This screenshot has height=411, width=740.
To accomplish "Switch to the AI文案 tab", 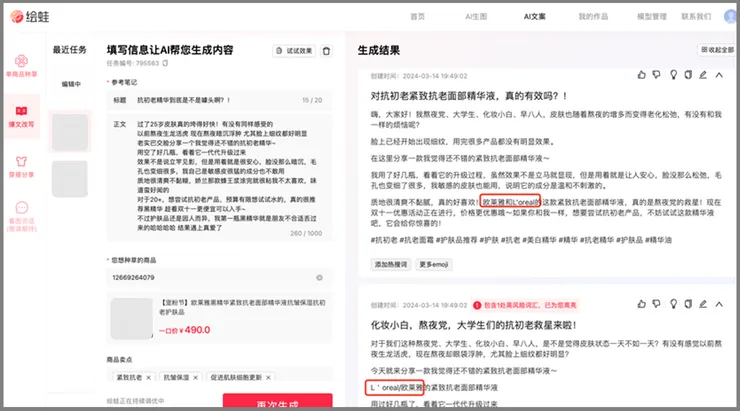I will point(534,17).
